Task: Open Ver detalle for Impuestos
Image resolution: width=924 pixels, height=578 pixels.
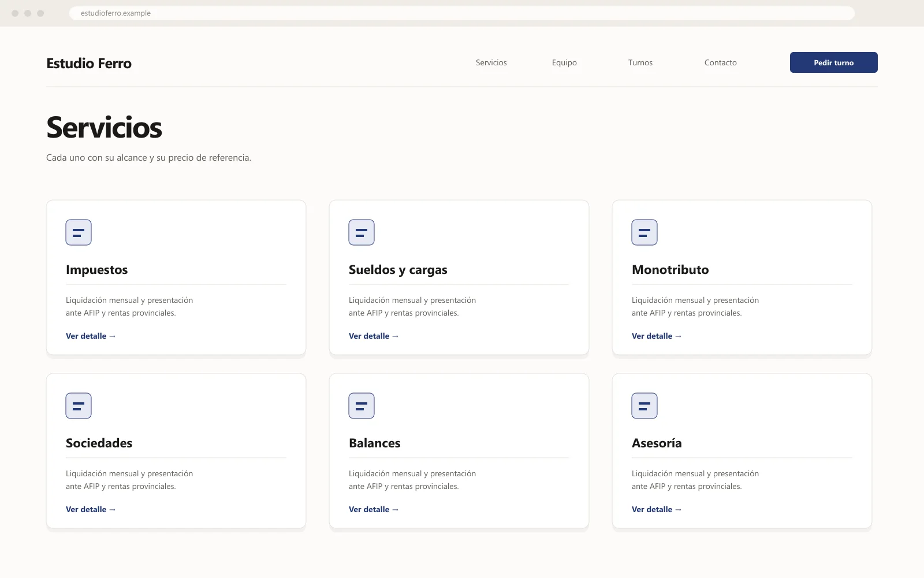Action: [91, 336]
